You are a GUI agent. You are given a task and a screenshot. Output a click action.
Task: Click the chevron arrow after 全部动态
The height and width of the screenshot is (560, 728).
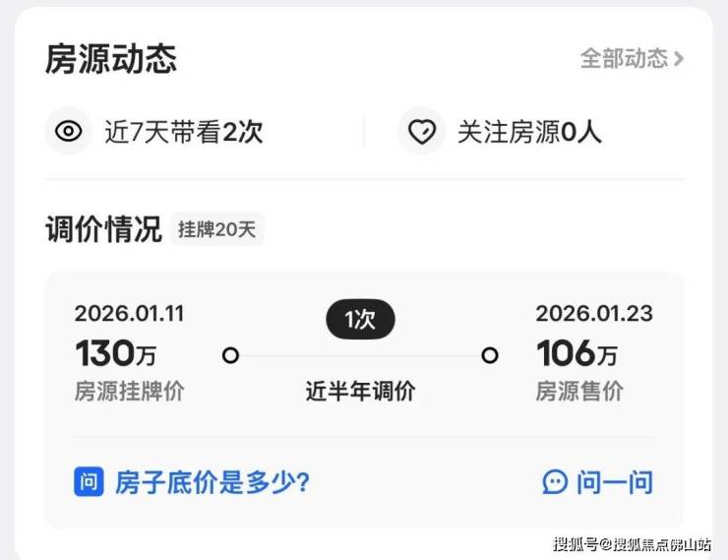click(679, 59)
